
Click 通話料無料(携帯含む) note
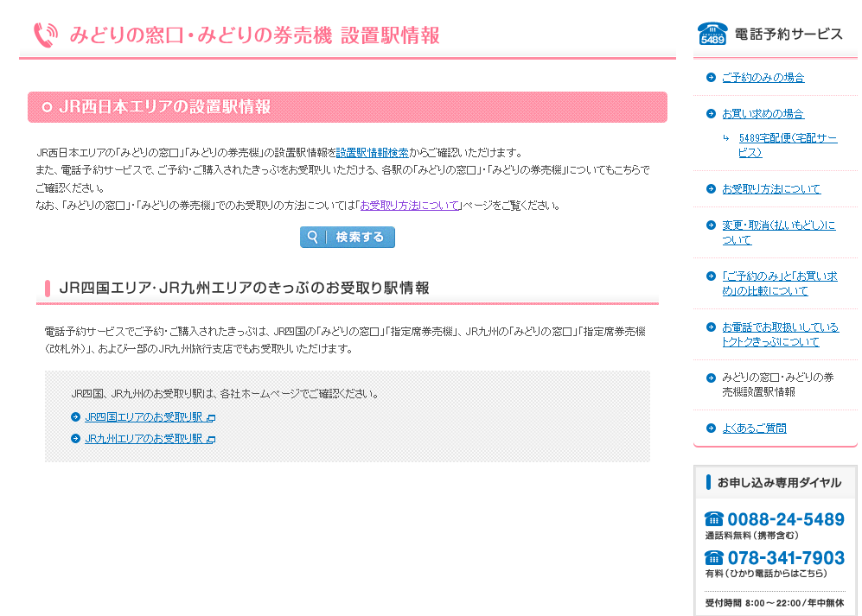click(752, 536)
